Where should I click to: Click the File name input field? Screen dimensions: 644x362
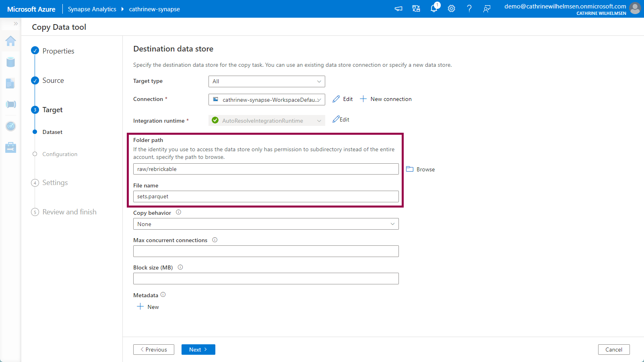(266, 197)
